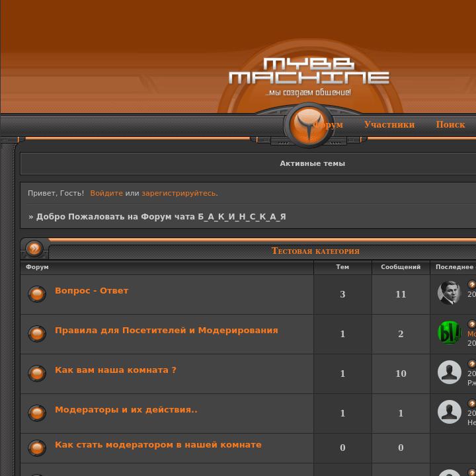This screenshot has height=476, width=476.
Task: Open the Поиск menu item
Action: pyautogui.click(x=450, y=124)
